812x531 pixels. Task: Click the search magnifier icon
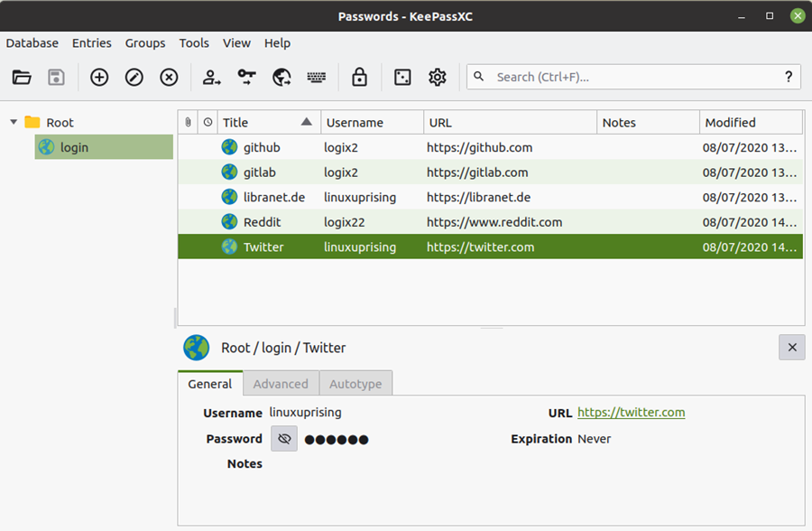pos(479,77)
